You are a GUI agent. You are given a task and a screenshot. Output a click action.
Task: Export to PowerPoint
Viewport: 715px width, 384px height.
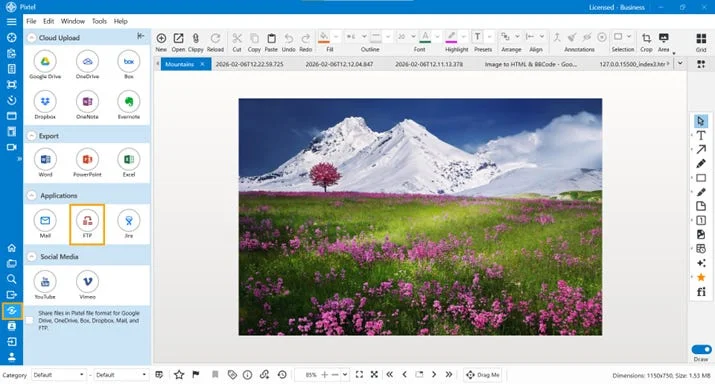coord(87,163)
